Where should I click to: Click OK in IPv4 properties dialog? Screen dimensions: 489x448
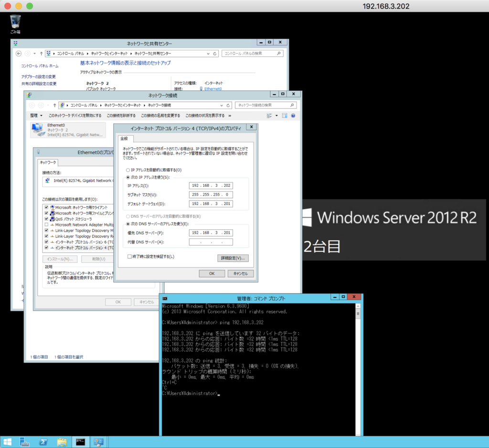(x=212, y=274)
